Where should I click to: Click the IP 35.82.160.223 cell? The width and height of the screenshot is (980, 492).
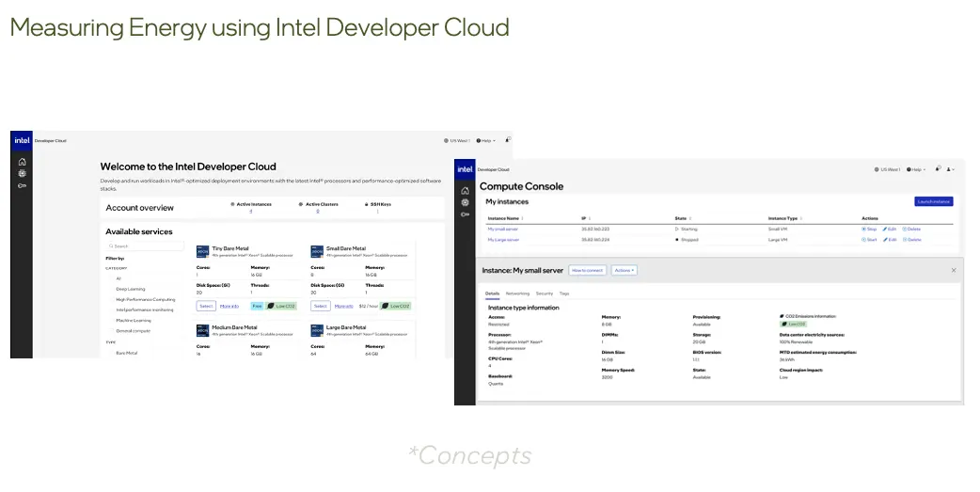tap(595, 230)
